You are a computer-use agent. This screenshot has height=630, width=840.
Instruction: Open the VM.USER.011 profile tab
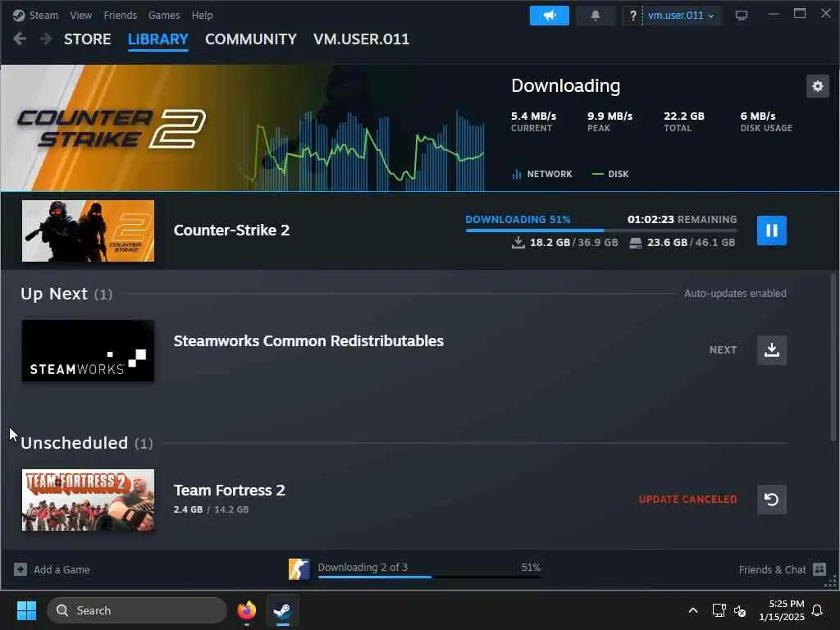point(361,39)
